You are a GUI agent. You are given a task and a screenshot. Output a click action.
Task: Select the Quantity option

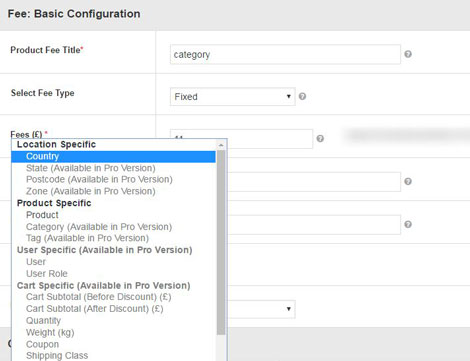point(43,321)
